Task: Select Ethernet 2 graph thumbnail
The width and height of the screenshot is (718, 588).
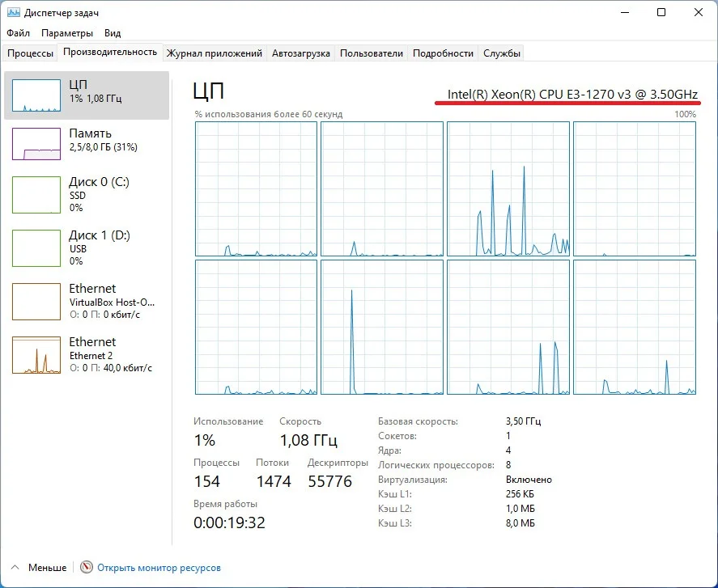Action: tap(36, 355)
